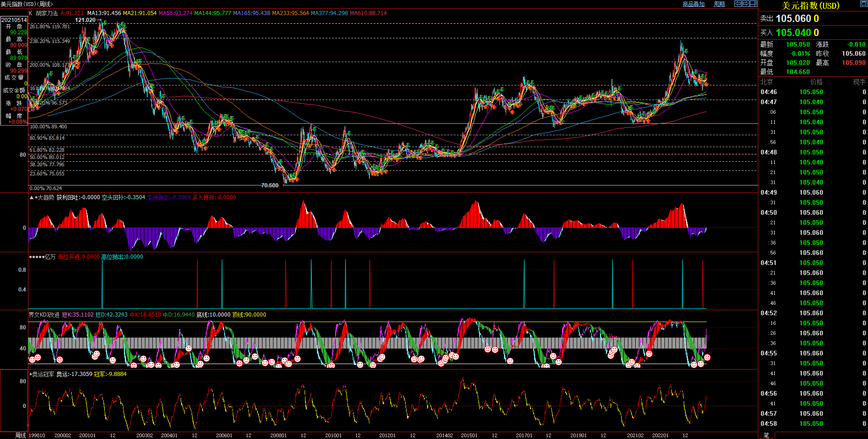Click the right arrow navigation icon
This screenshot has height=439, width=868.
(746, 4)
